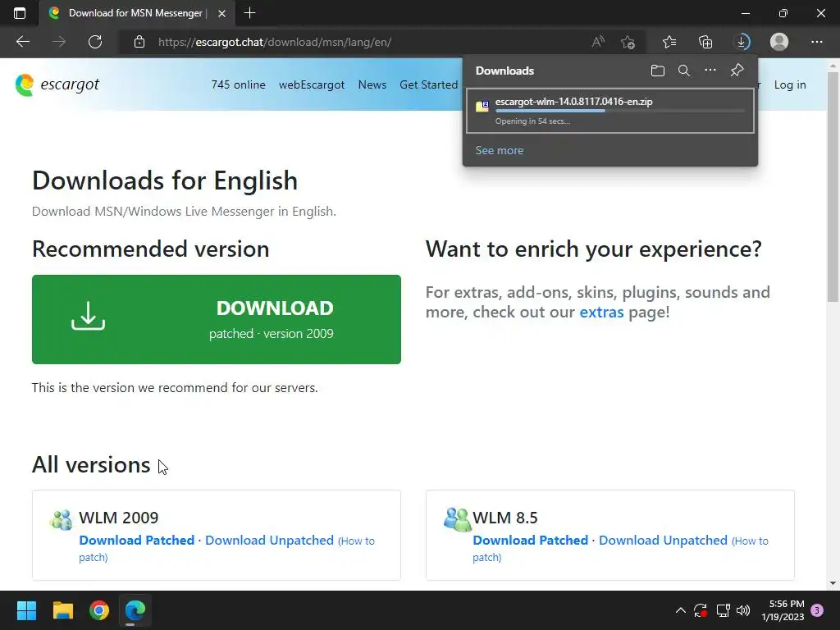This screenshot has width=840, height=630.
Task: Open the network tray icon
Action: [x=724, y=610]
